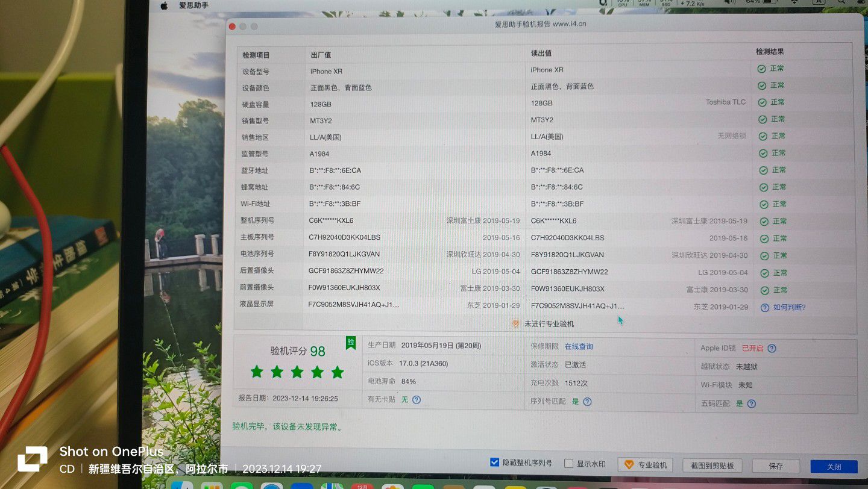Click the 截图到剪贴板 button
The height and width of the screenshot is (489, 868).
click(711, 466)
